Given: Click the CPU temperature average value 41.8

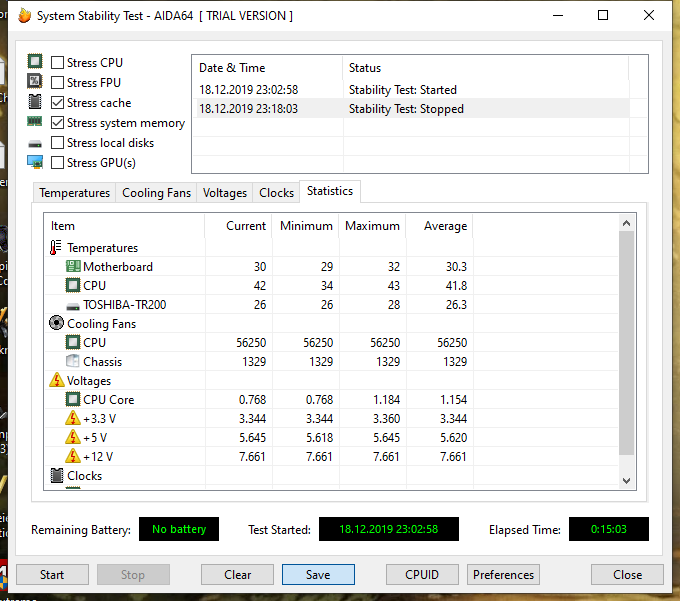Looking at the screenshot, I should point(456,286).
